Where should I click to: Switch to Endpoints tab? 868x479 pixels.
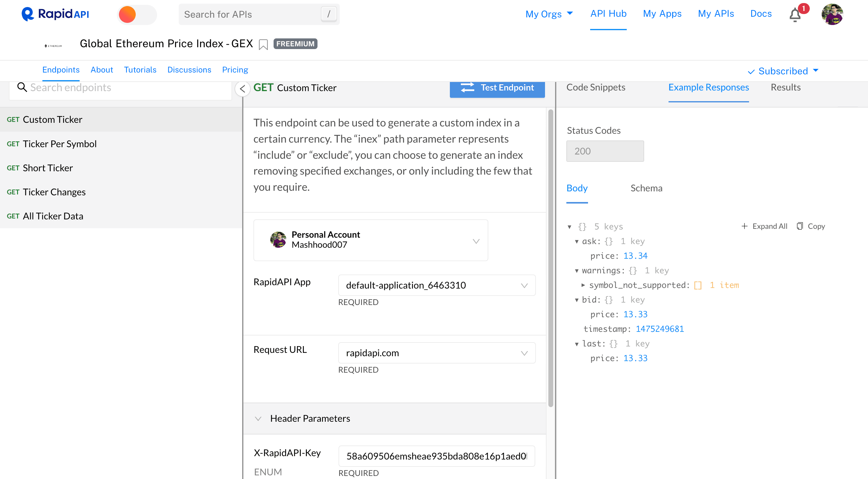click(61, 70)
